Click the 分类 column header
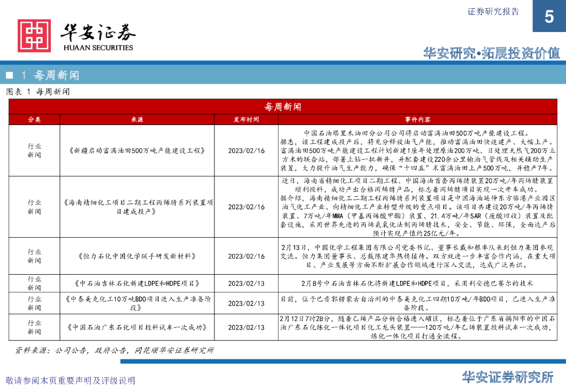This screenshot has width=566, height=392. click(x=34, y=119)
